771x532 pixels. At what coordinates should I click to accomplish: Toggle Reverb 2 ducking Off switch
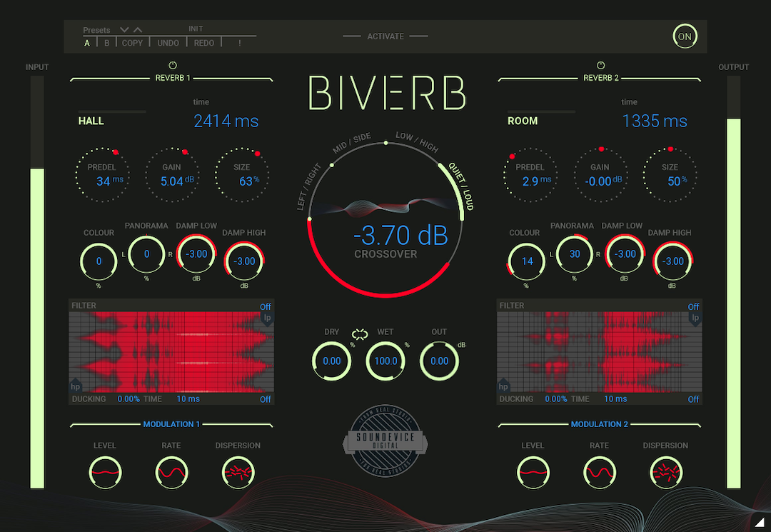(x=693, y=399)
